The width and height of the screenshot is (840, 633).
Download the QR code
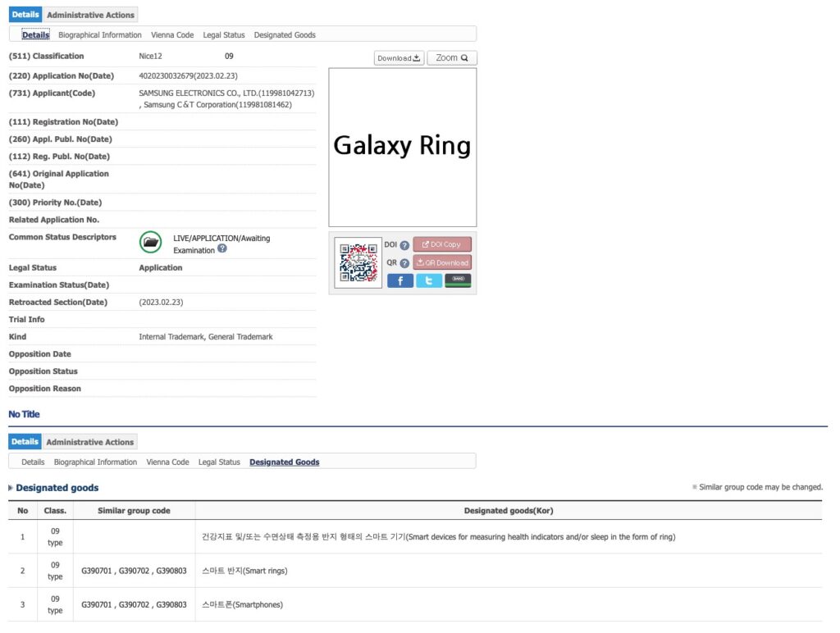[442, 262]
